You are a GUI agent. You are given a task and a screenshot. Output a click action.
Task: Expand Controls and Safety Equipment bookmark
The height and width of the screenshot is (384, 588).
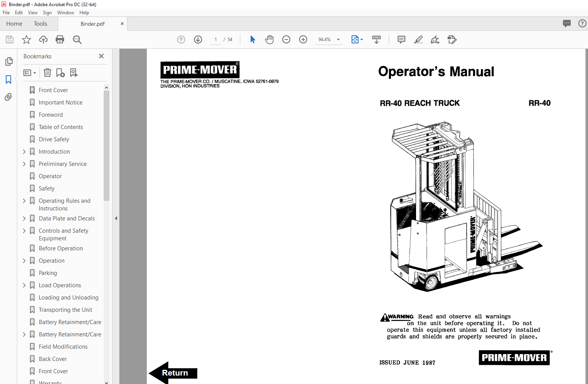(x=24, y=231)
